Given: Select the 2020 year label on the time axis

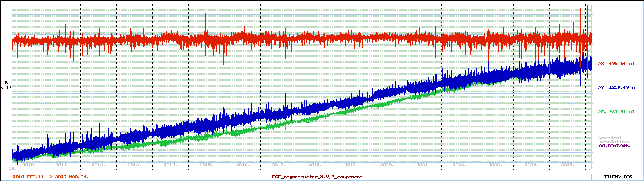Looking at the screenshot, I should (x=387, y=165).
